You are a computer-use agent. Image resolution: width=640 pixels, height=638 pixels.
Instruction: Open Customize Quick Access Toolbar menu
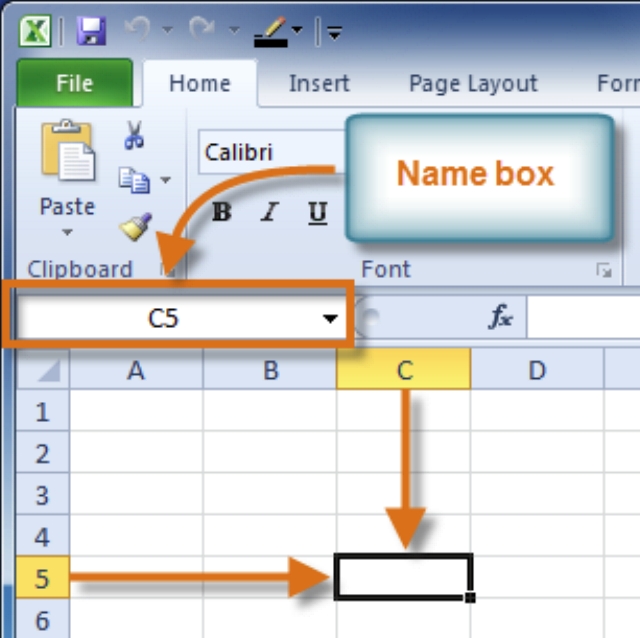pyautogui.click(x=335, y=33)
